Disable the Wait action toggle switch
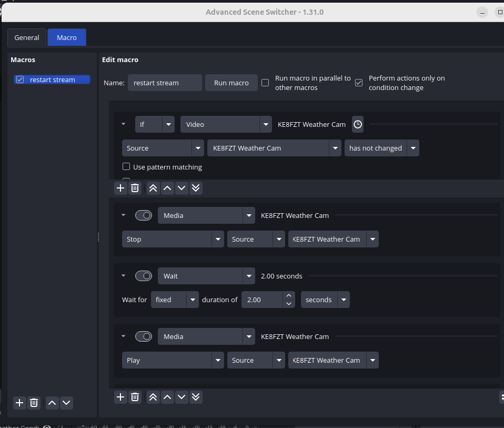Image resolution: width=504 pixels, height=428 pixels. 144,276
